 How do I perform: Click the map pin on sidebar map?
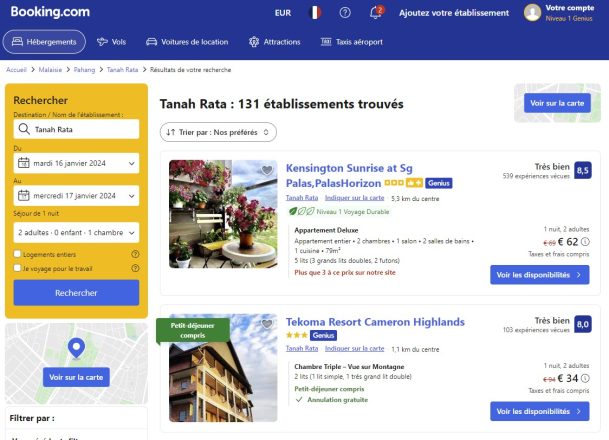(x=76, y=348)
